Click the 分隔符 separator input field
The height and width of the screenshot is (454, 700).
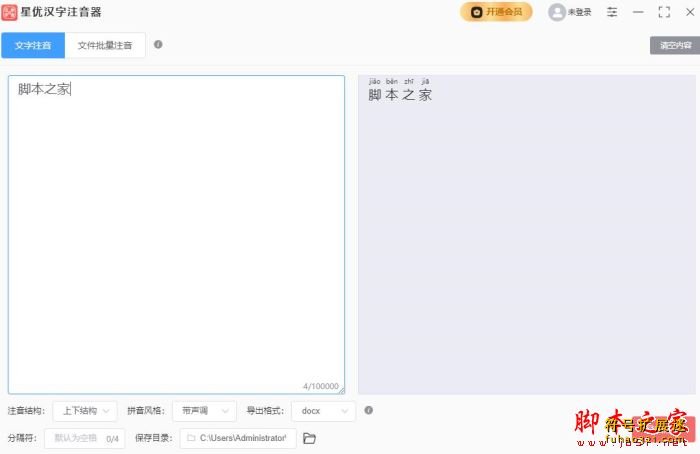point(84,438)
